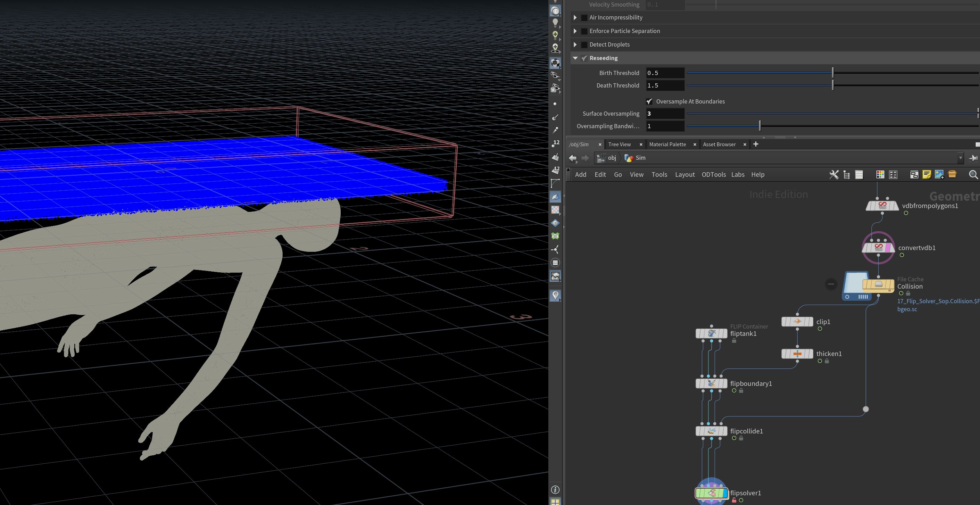Screen dimensions: 980x505
Task: Click the back navigation arrow in network pane
Action: [x=573, y=158]
